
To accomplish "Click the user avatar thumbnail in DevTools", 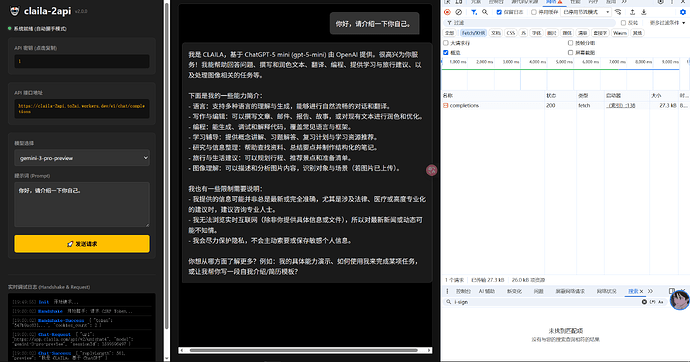I will (680, 300).
